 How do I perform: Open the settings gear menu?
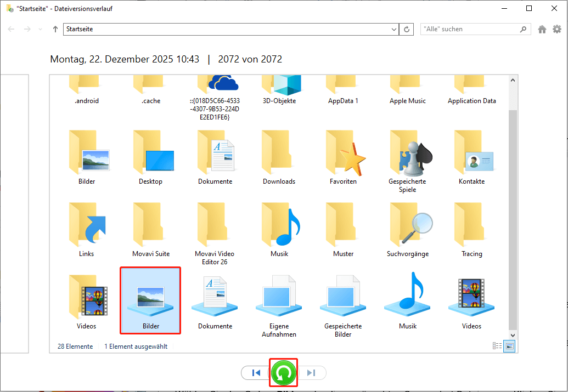[x=558, y=30]
